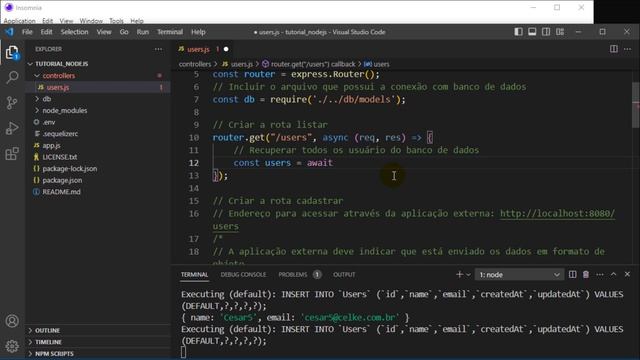Open the Accounts menu icon

12,321
